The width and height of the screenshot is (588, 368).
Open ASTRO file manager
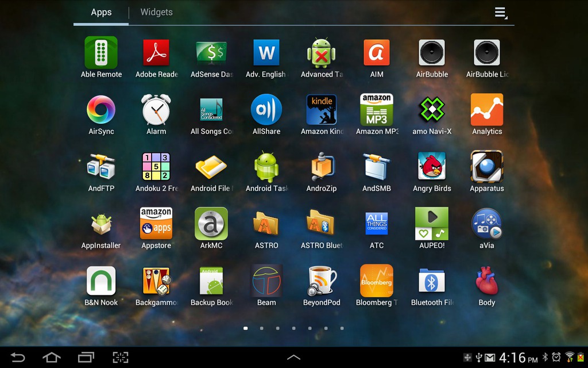(266, 224)
